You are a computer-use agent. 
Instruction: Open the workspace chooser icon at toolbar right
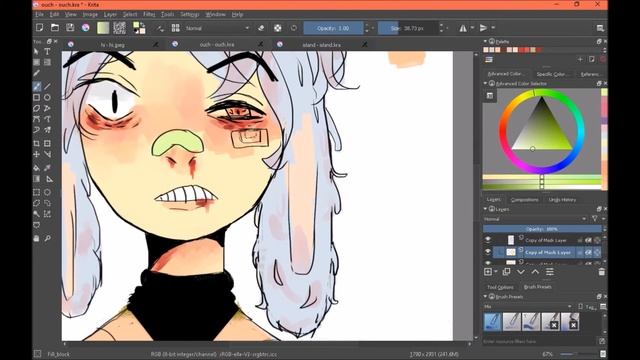pyautogui.click(x=600, y=28)
